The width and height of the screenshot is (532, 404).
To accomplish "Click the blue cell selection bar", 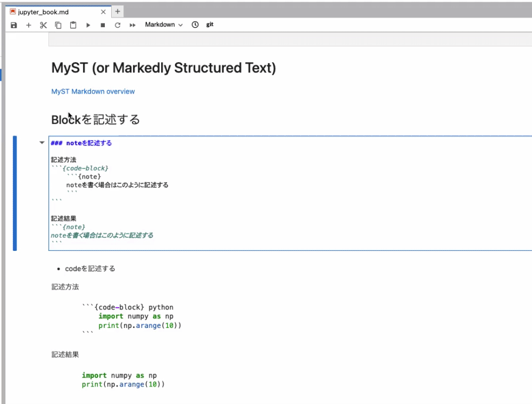I will [14, 193].
